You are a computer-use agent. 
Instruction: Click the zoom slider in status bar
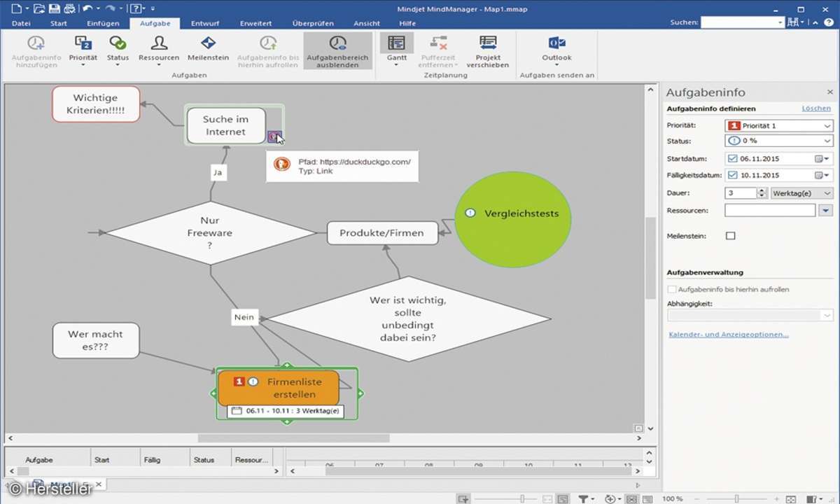pos(736,498)
